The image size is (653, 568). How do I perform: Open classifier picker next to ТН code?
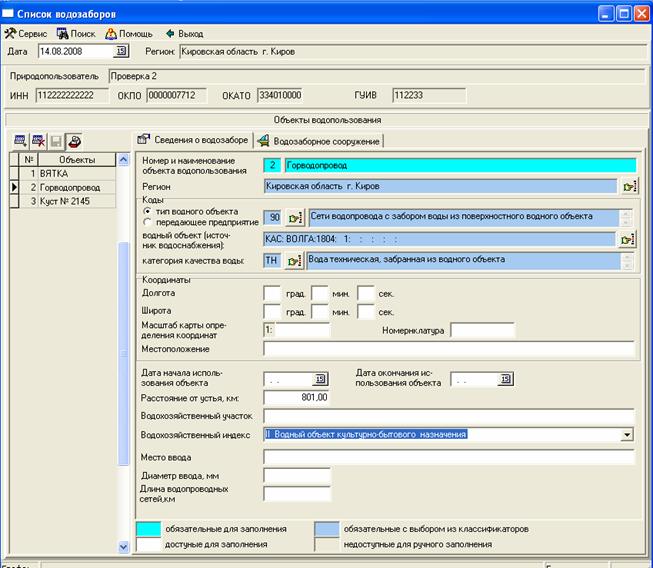tap(293, 261)
